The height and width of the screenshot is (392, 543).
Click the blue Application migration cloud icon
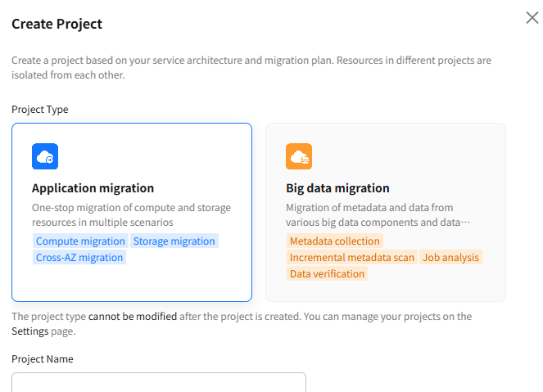coord(45,156)
